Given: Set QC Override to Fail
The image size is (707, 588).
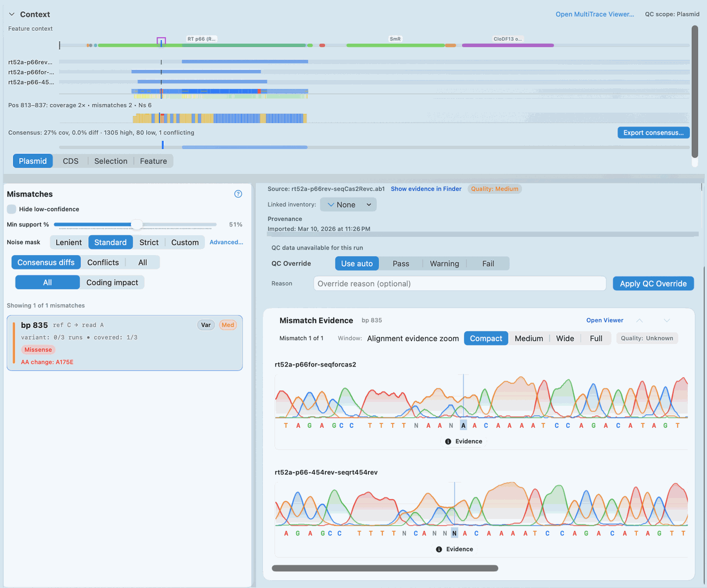Looking at the screenshot, I should click(488, 263).
